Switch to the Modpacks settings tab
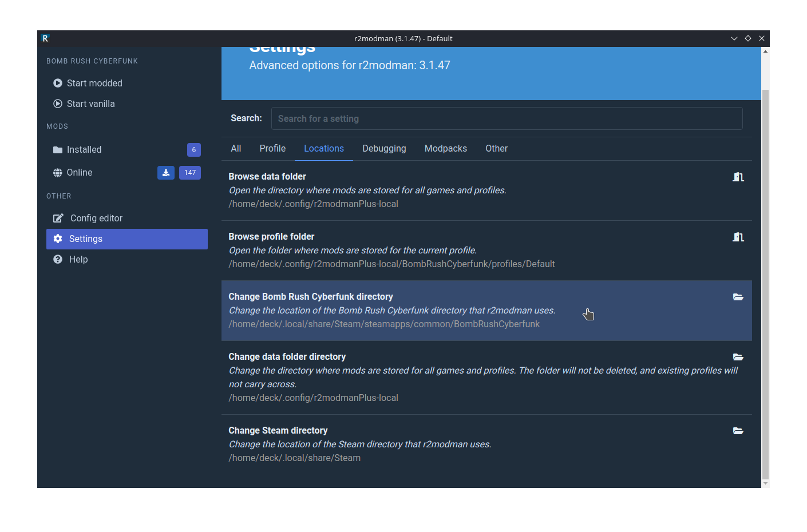 click(446, 149)
